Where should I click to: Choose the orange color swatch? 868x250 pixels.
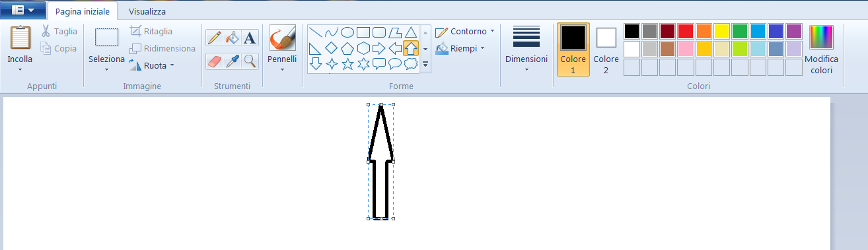click(x=704, y=31)
